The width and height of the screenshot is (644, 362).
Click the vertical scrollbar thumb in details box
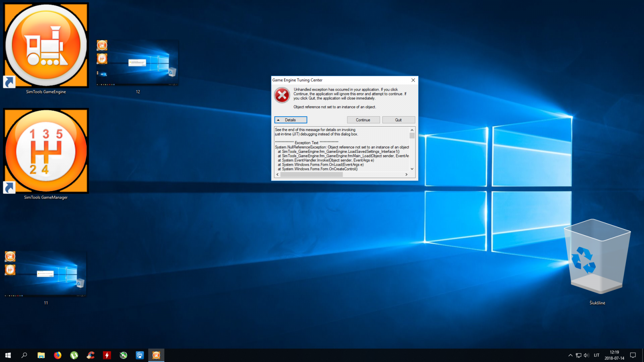(412, 136)
